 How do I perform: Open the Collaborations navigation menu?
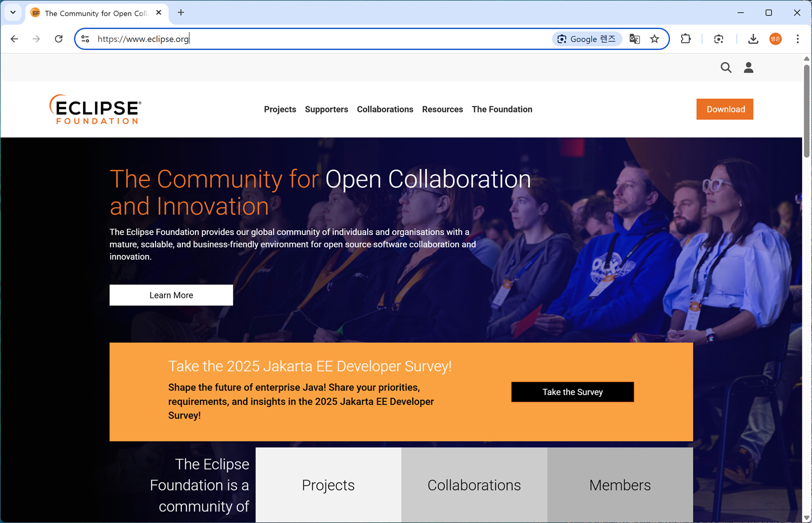click(x=385, y=109)
